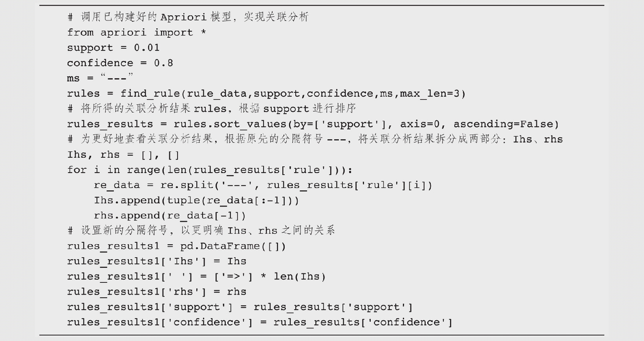Click the rules_results1['Ihs'] = Ihs line
644x341 pixels.
(x=156, y=261)
